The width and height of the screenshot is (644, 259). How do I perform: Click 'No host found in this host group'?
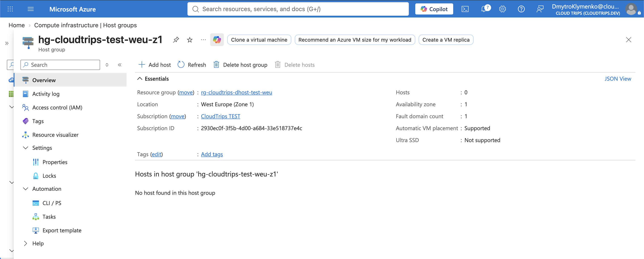coord(175,193)
